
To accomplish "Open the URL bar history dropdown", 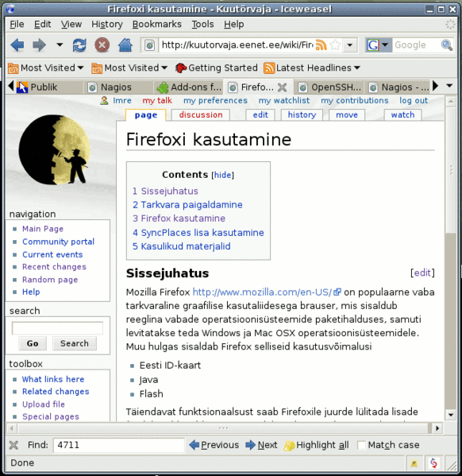I will pos(350,45).
